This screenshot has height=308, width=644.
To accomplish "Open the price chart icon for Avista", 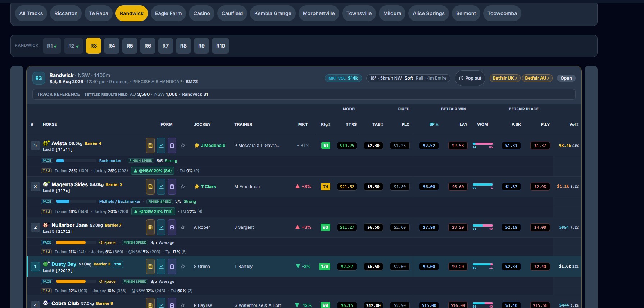I will [161, 146].
